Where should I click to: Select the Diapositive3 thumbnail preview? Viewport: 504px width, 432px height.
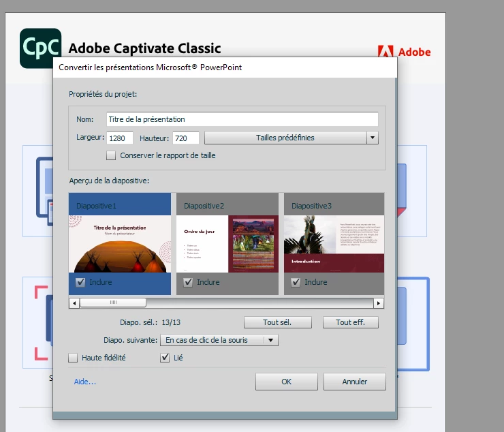pyautogui.click(x=334, y=244)
